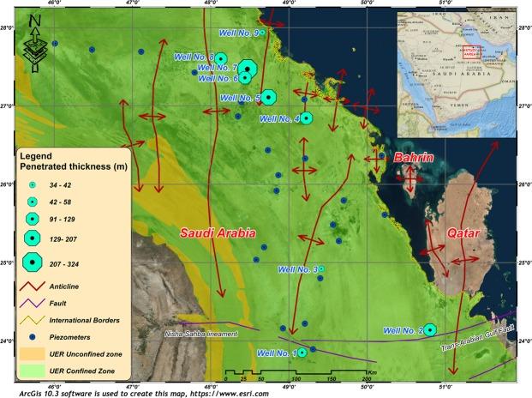Screen dimensions: 532x398
Task: Select the Well No. 9 marker
Action: tap(263, 33)
